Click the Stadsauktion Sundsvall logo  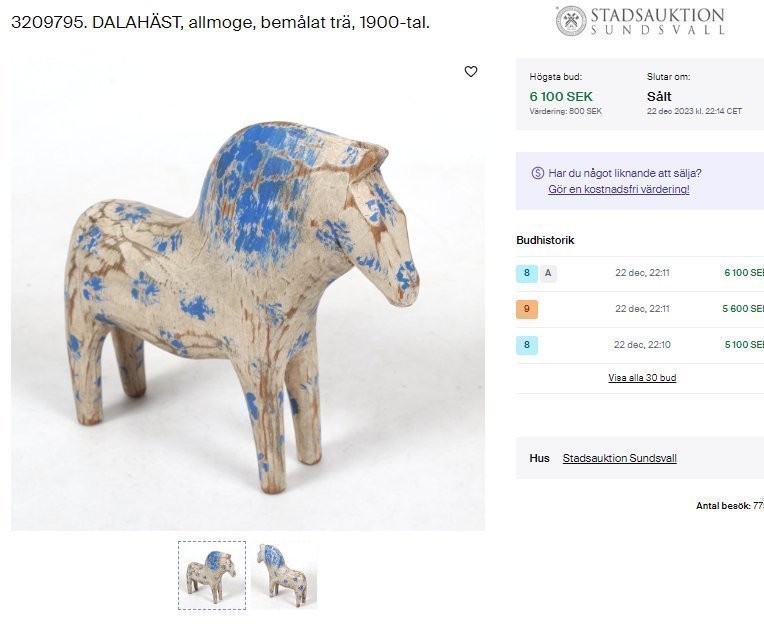(640, 21)
